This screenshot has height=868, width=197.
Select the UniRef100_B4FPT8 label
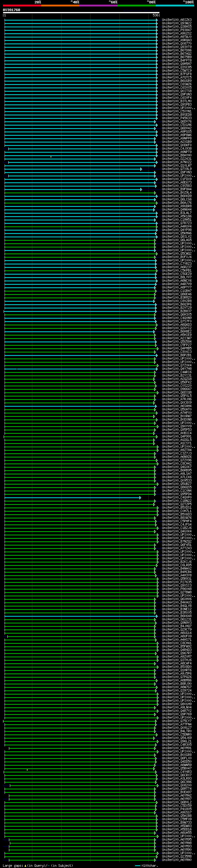(x=177, y=61)
